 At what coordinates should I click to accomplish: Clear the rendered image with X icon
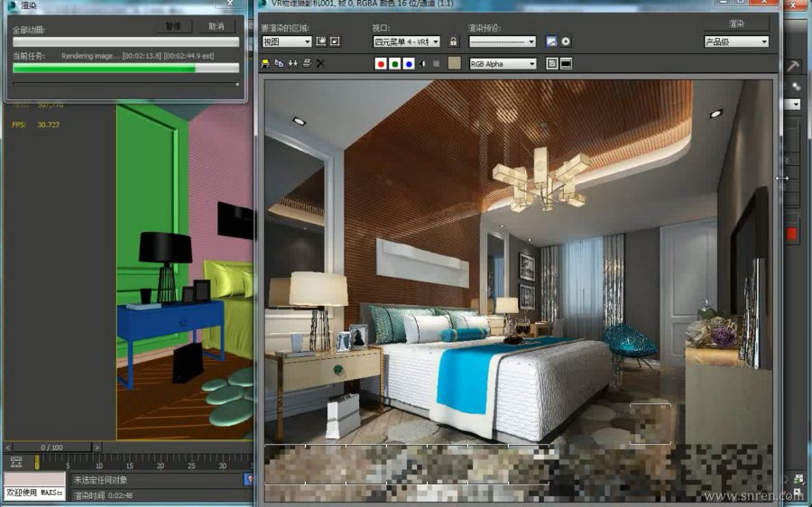pyautogui.click(x=320, y=63)
